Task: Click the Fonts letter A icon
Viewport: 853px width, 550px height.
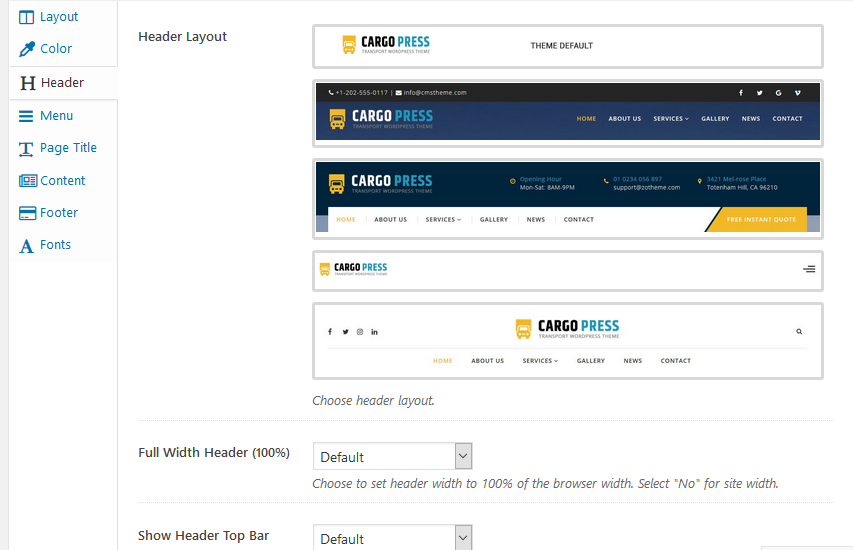Action: click(27, 245)
